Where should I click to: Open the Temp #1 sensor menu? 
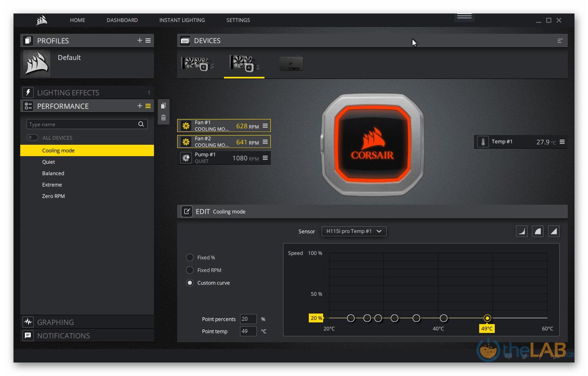pos(562,142)
